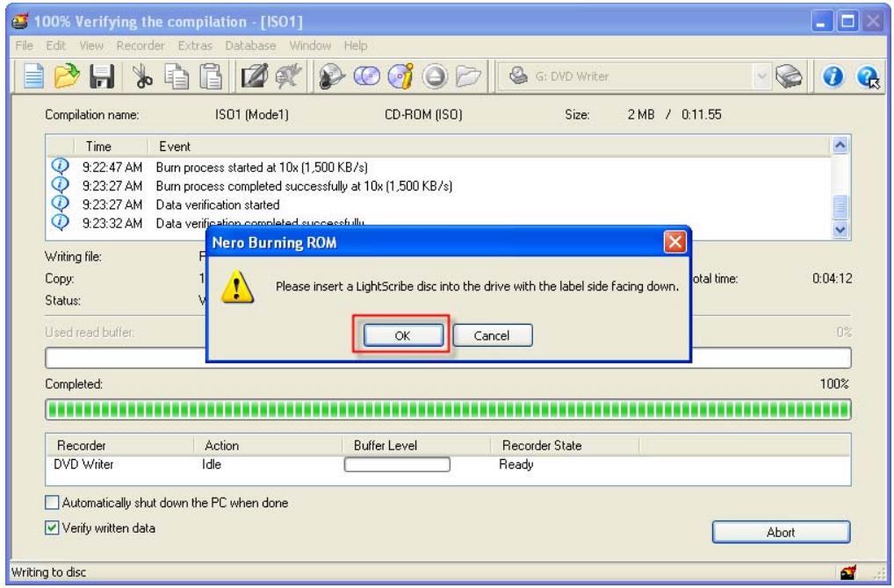This screenshot has height=588, width=894.
Task: Click the New compilation document icon
Action: pos(33,75)
